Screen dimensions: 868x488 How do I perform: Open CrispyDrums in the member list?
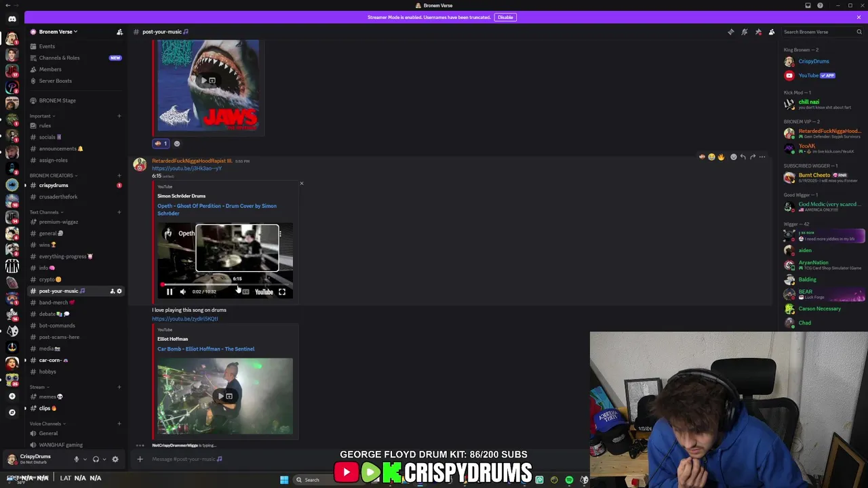824,62
